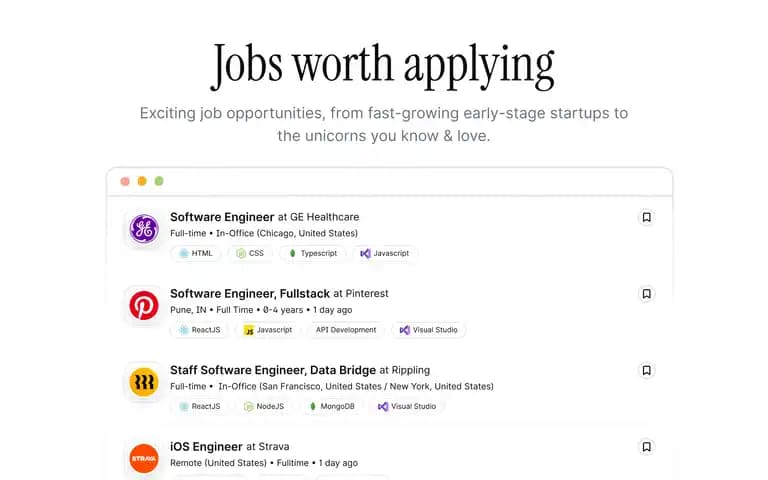Select the API Development tag
The width and height of the screenshot is (768, 480).
pos(346,330)
